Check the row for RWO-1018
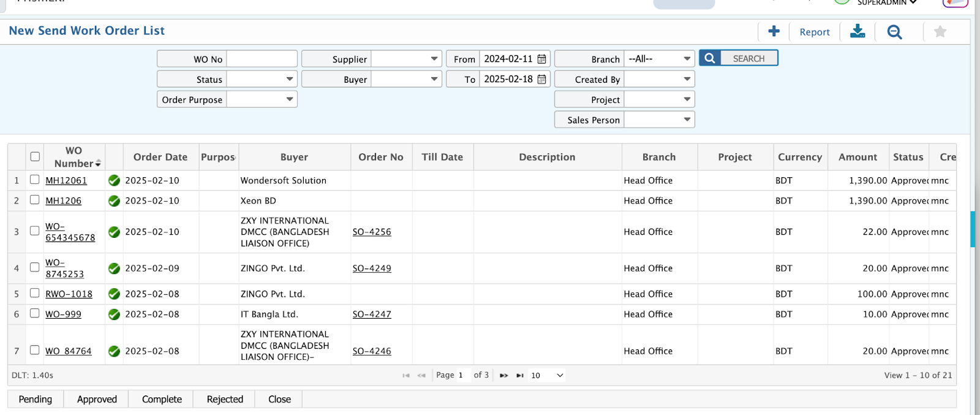This screenshot has height=415, width=980. pos(35,293)
